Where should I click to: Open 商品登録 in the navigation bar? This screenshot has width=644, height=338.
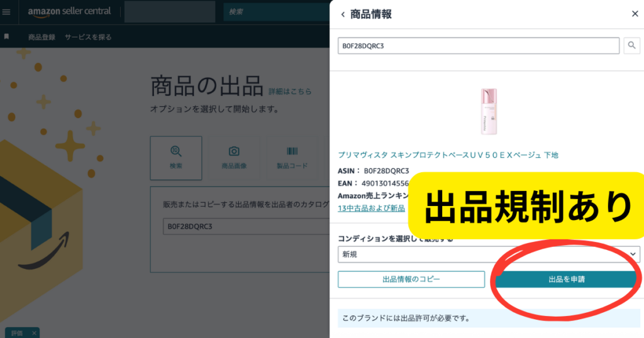pyautogui.click(x=42, y=37)
